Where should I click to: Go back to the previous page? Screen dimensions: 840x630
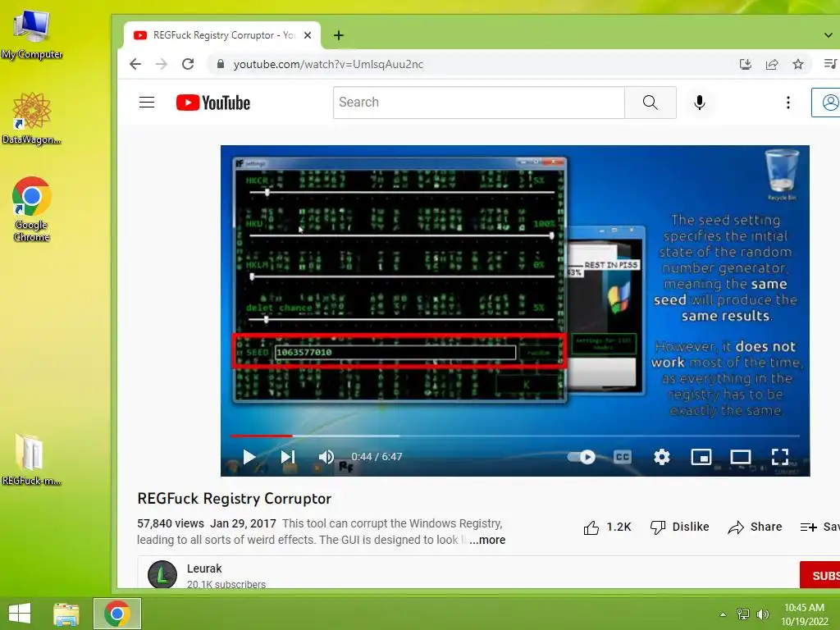(x=135, y=64)
